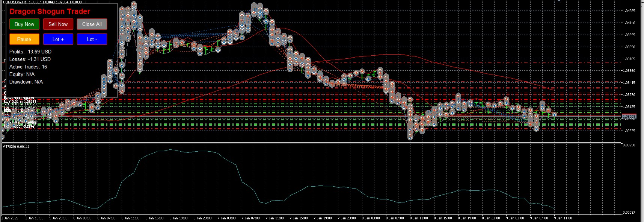Click the 9 Jan 11:00 time label

(563, 218)
